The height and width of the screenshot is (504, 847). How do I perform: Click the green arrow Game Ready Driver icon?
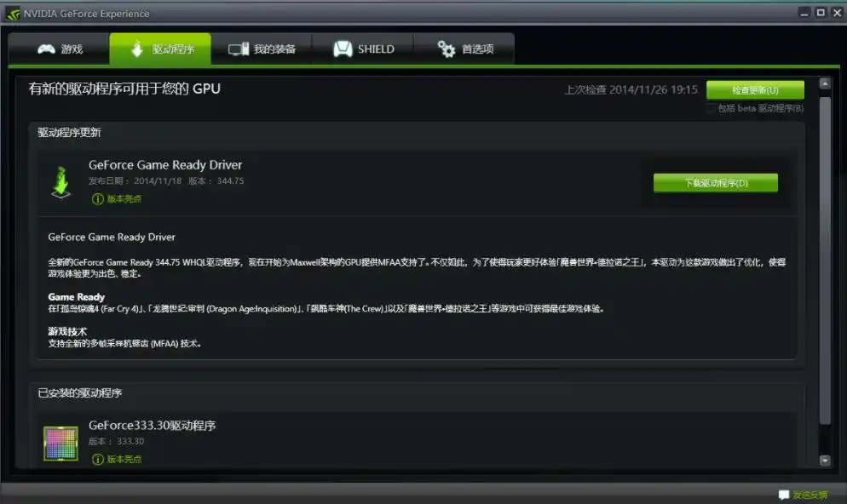point(61,182)
